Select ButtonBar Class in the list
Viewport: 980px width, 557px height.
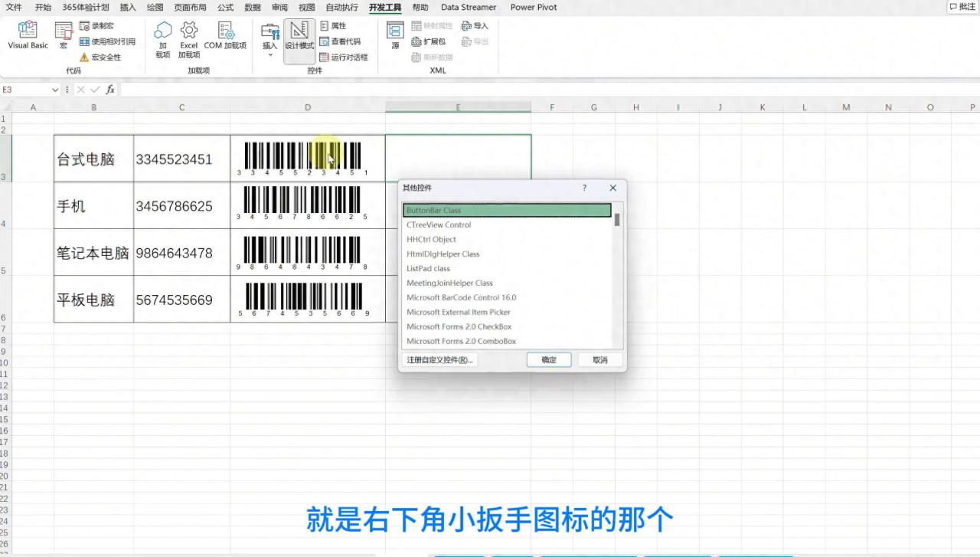pyautogui.click(x=507, y=210)
